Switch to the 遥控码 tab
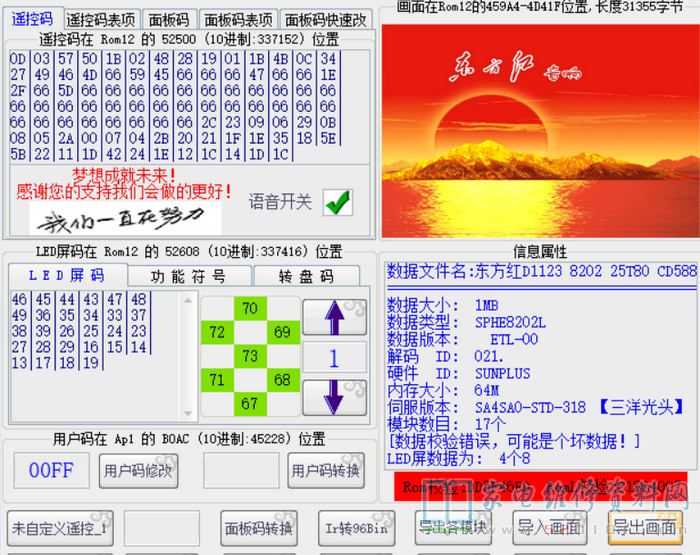The width and height of the screenshot is (700, 555). point(32,19)
